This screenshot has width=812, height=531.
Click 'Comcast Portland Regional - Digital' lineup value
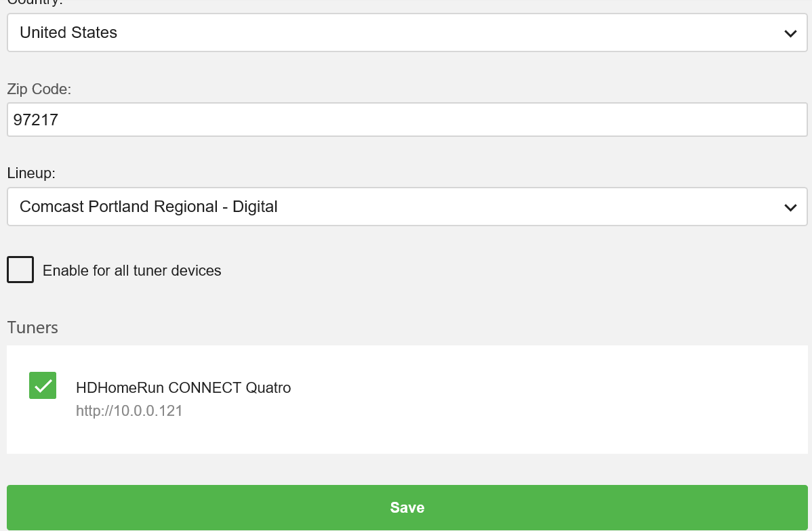[x=148, y=207]
